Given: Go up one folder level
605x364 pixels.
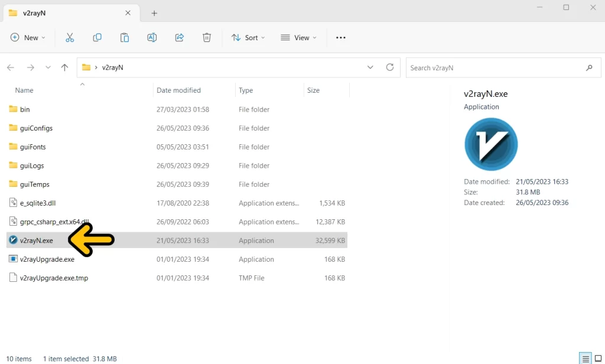Looking at the screenshot, I should point(65,68).
